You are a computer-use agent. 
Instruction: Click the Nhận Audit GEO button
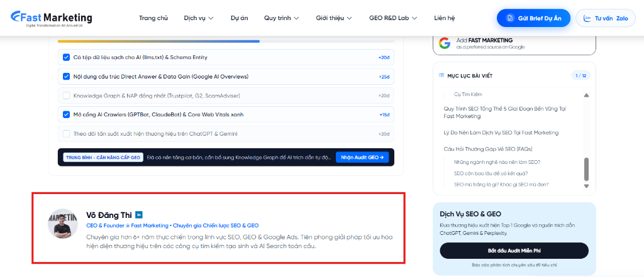tap(362, 157)
